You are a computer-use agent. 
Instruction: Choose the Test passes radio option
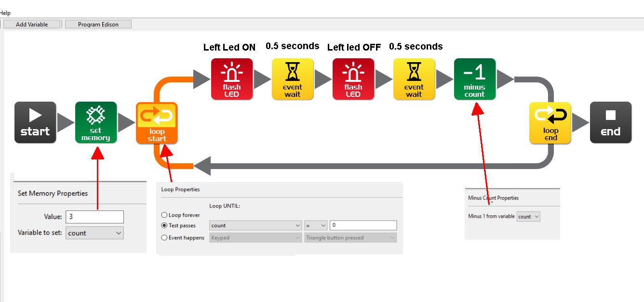pos(164,225)
